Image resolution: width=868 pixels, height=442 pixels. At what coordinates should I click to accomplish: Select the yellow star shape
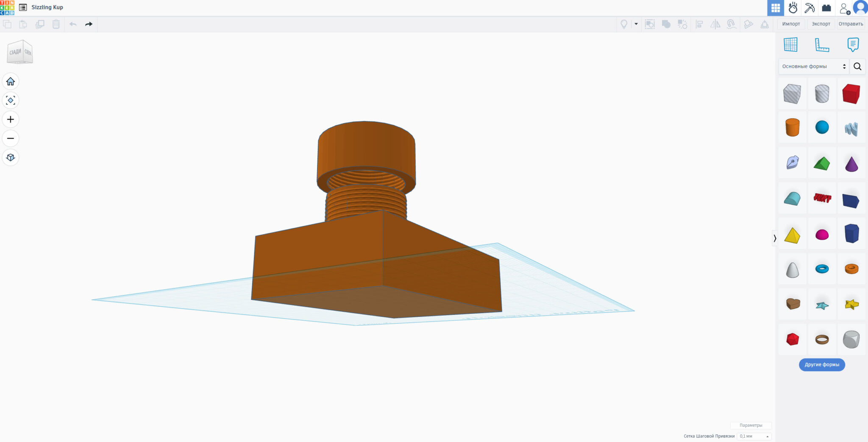pos(851,304)
